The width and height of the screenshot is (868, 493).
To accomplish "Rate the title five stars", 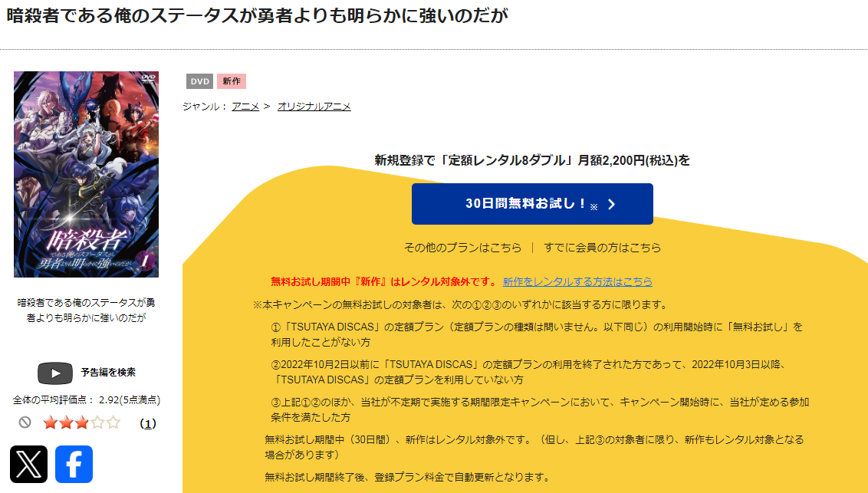I will (113, 422).
